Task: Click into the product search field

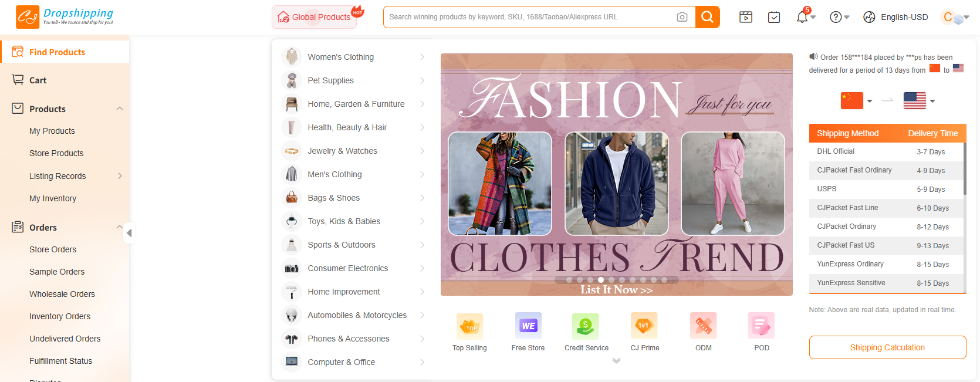Action: click(528, 17)
